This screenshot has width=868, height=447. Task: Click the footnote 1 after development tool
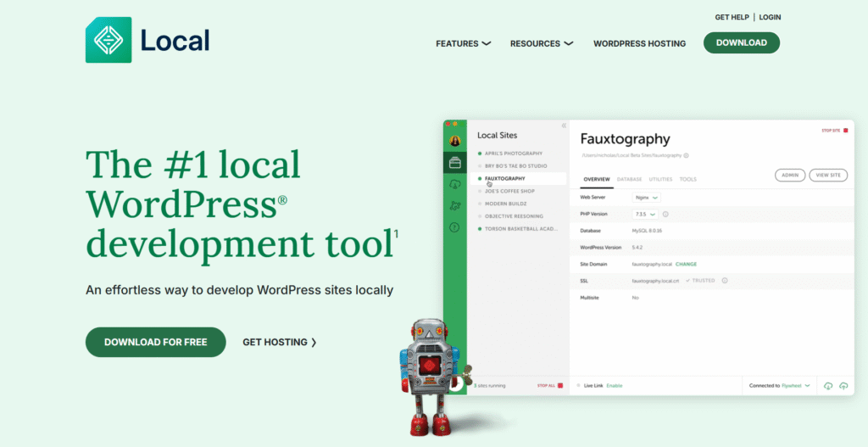tap(396, 236)
